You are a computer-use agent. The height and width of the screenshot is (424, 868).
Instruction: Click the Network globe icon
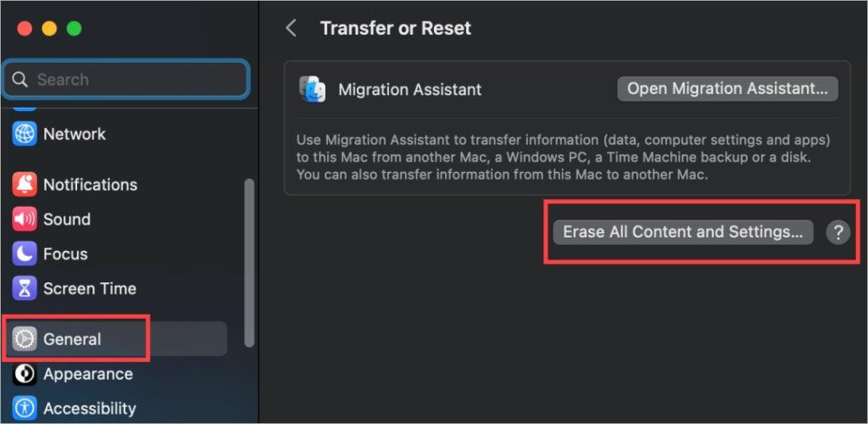(x=25, y=134)
